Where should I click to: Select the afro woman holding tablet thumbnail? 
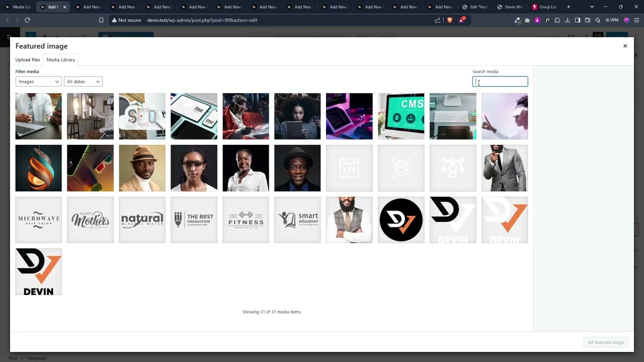click(x=297, y=116)
